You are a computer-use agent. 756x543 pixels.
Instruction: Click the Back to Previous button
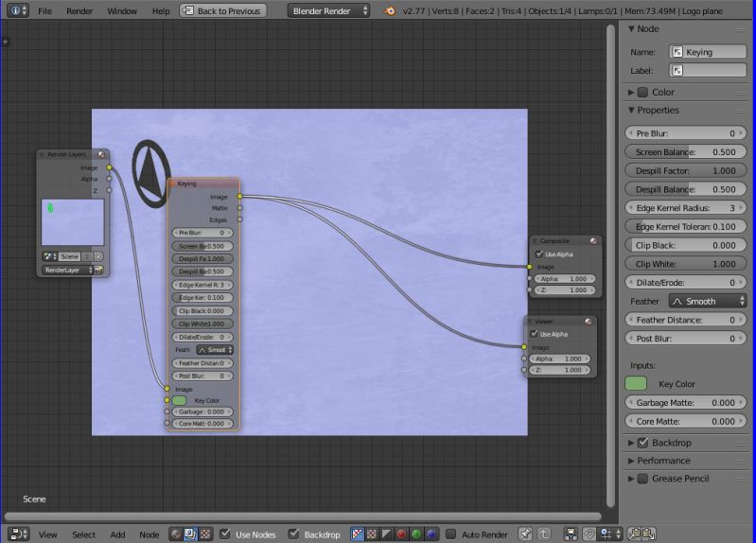tap(222, 10)
